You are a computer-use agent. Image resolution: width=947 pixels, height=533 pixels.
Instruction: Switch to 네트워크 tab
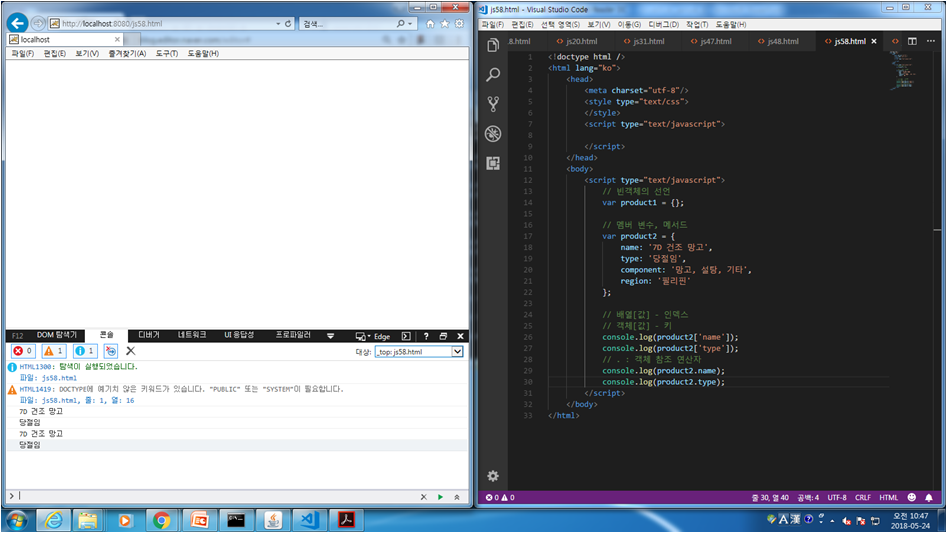tap(192, 335)
